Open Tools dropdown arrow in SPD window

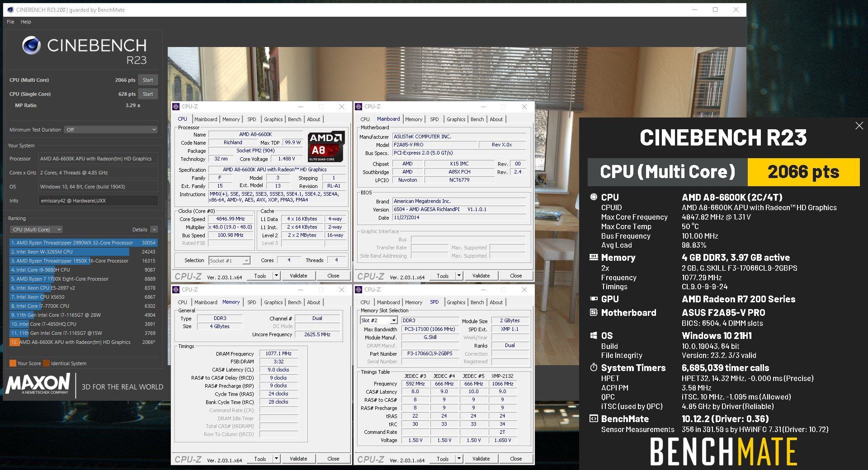point(459,459)
